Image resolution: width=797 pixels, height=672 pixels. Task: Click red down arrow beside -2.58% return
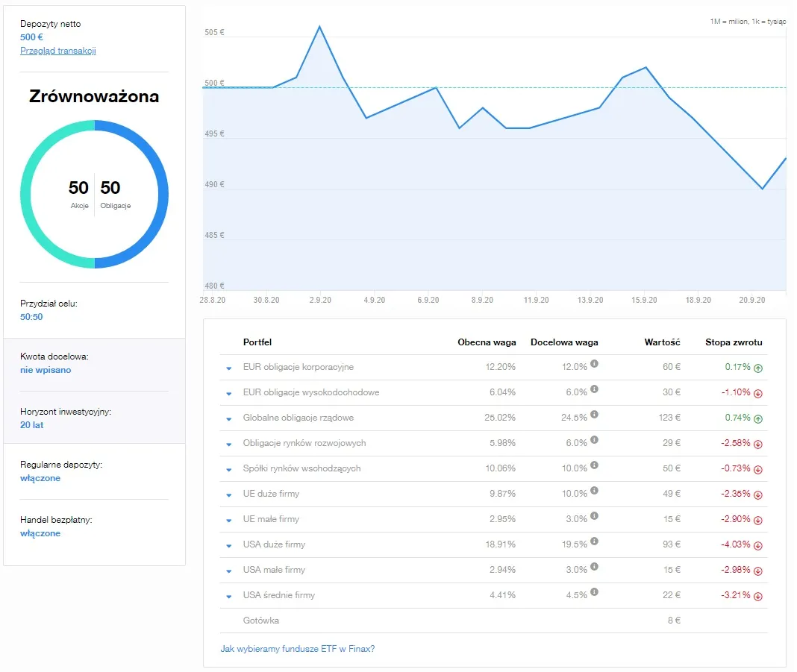tap(758, 445)
